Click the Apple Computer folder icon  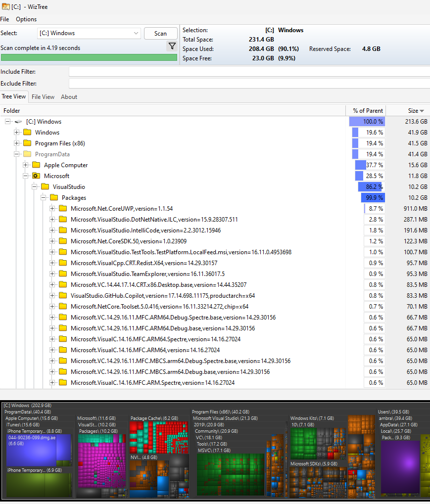pos(36,165)
